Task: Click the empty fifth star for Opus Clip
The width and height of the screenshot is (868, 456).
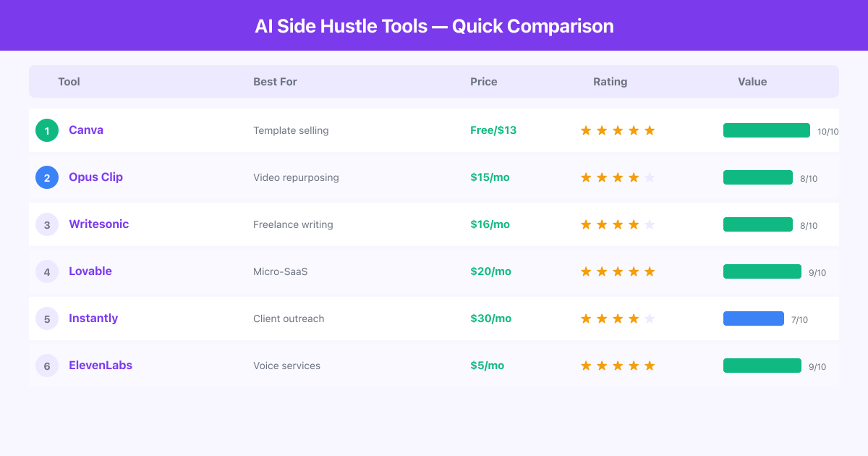Action: click(650, 177)
